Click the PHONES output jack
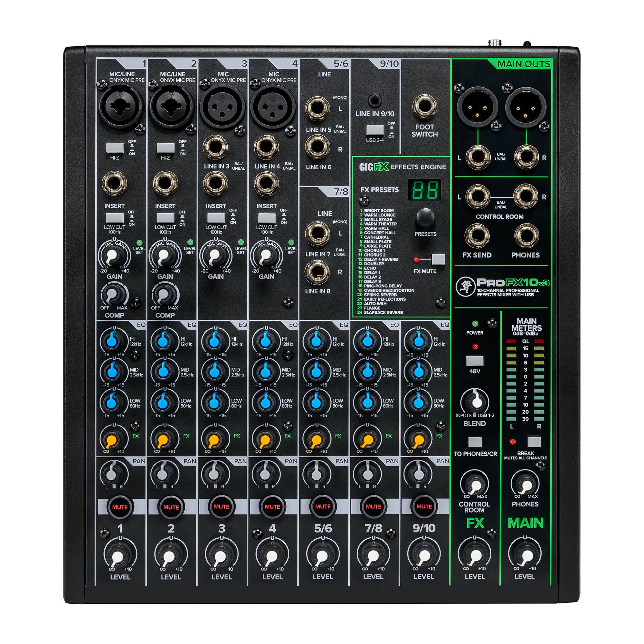Image resolution: width=644 pixels, height=644 pixels. [x=526, y=236]
